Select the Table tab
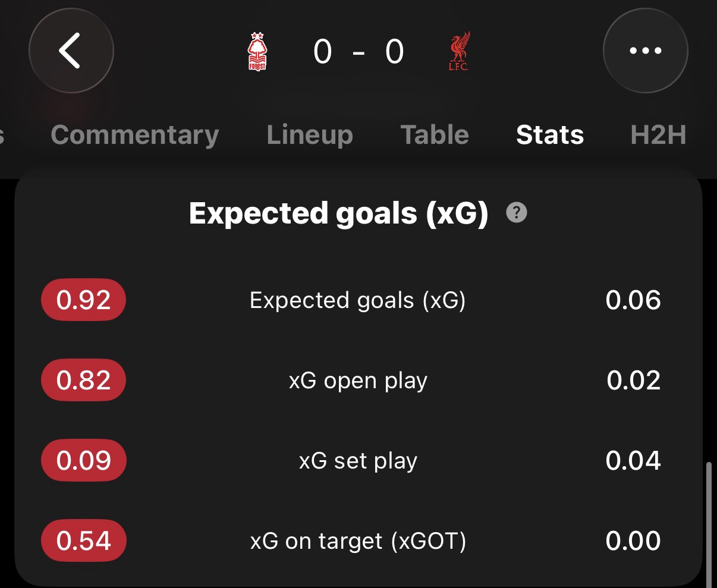This screenshot has height=588, width=717. [x=435, y=135]
